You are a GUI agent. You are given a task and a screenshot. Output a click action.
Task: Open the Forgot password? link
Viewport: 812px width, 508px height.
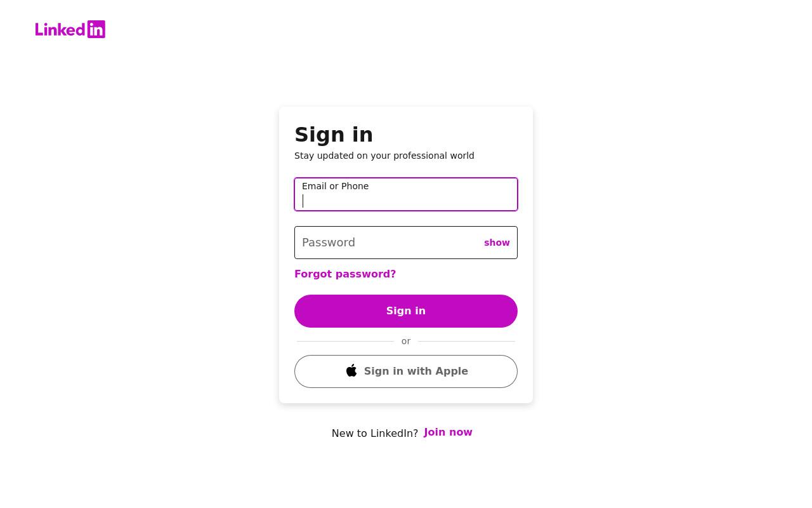[345, 274]
